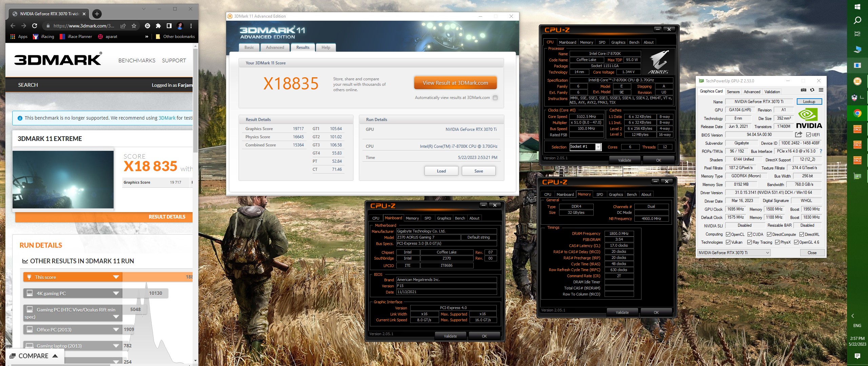The width and height of the screenshot is (868, 366).
Task: Click the Windows Start button
Action: [x=857, y=7]
